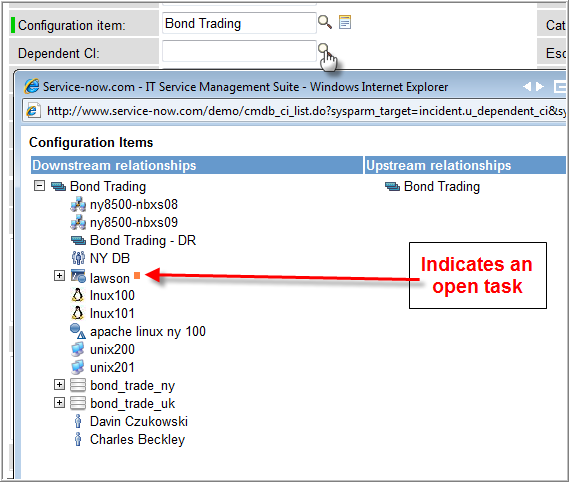Expand the bond_trade_uk node

[59, 403]
